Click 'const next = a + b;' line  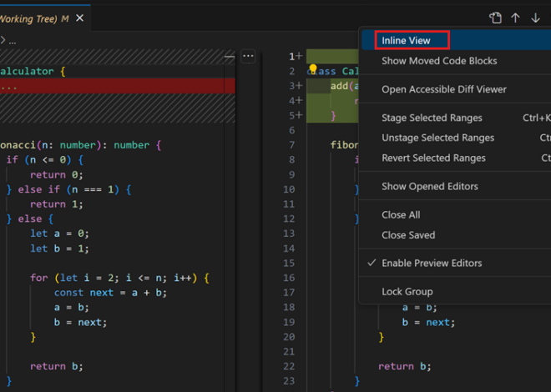(110, 293)
